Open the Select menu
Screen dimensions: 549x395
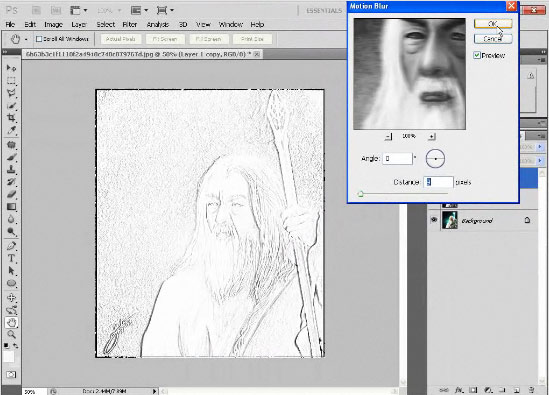pyautogui.click(x=106, y=24)
